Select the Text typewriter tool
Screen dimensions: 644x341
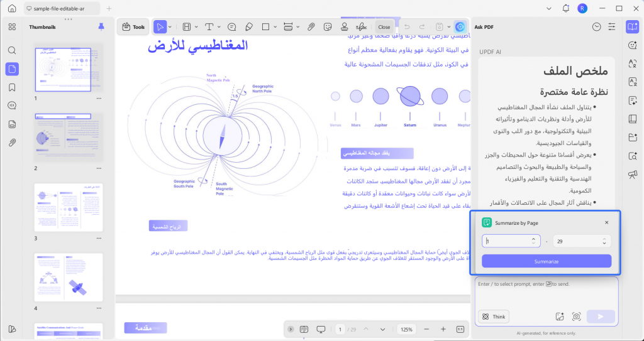pyautogui.click(x=209, y=27)
